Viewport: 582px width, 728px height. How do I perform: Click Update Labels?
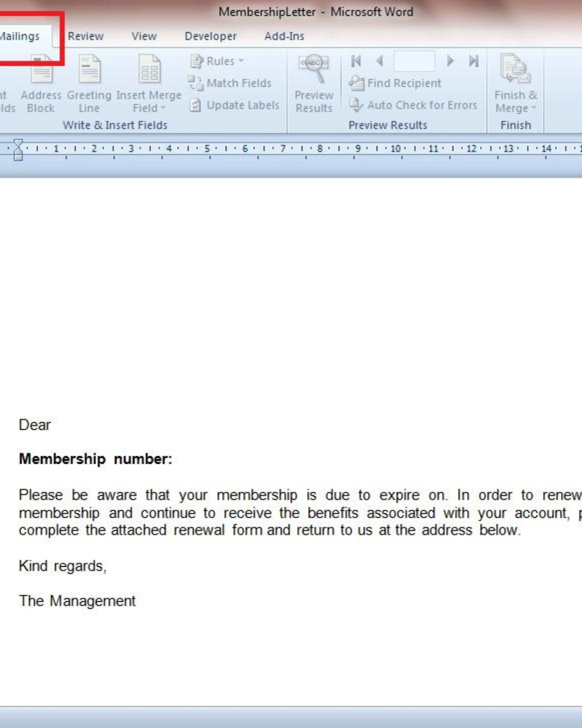pos(235,105)
